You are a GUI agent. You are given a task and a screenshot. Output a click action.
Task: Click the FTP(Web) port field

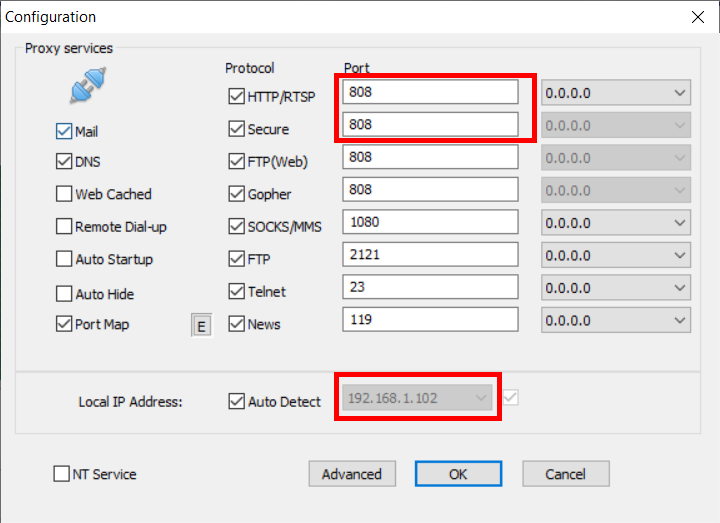point(430,157)
